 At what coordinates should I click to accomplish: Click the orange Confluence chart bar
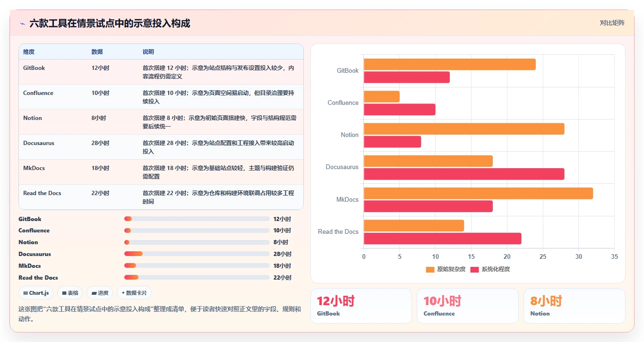tap(382, 96)
